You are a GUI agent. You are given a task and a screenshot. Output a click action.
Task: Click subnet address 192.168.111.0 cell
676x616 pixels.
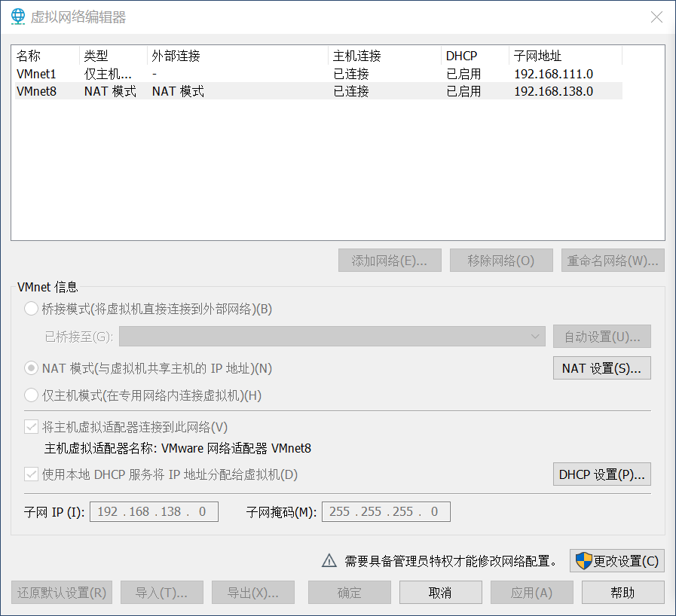[x=554, y=74]
